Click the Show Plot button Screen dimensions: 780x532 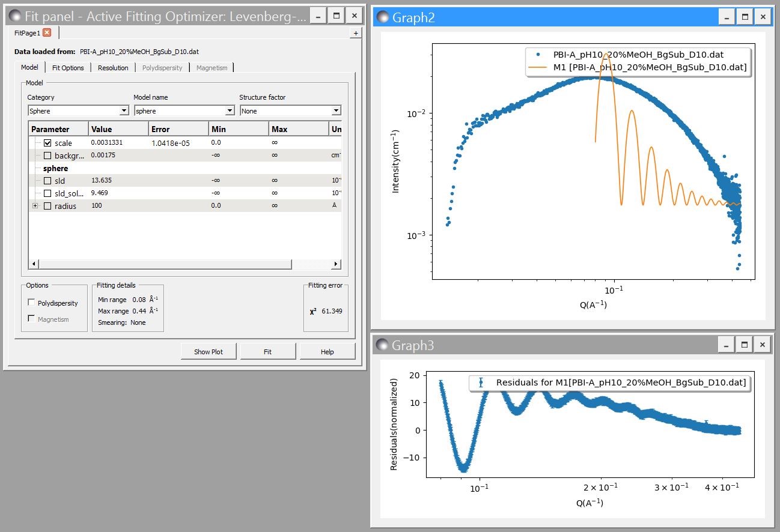208,352
